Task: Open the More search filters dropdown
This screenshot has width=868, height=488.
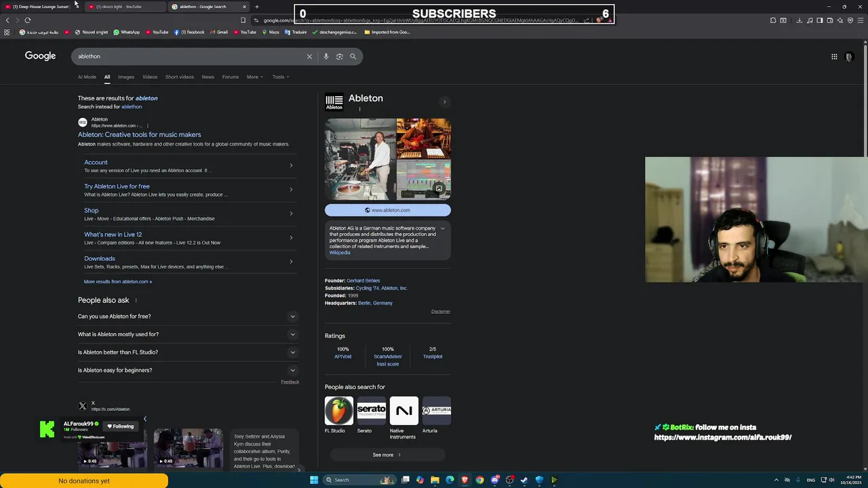Action: click(x=254, y=77)
